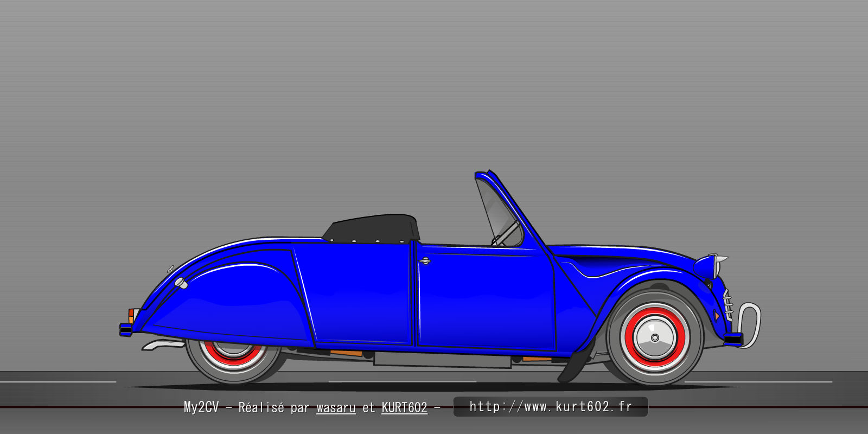868x434 pixels.
Task: Click the rear taillight
Action: pos(131,316)
